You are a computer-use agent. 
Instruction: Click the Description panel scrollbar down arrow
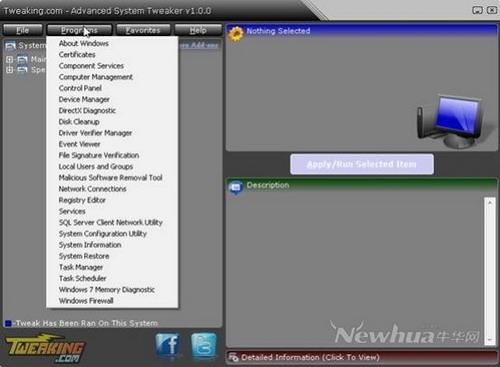tap(490, 339)
